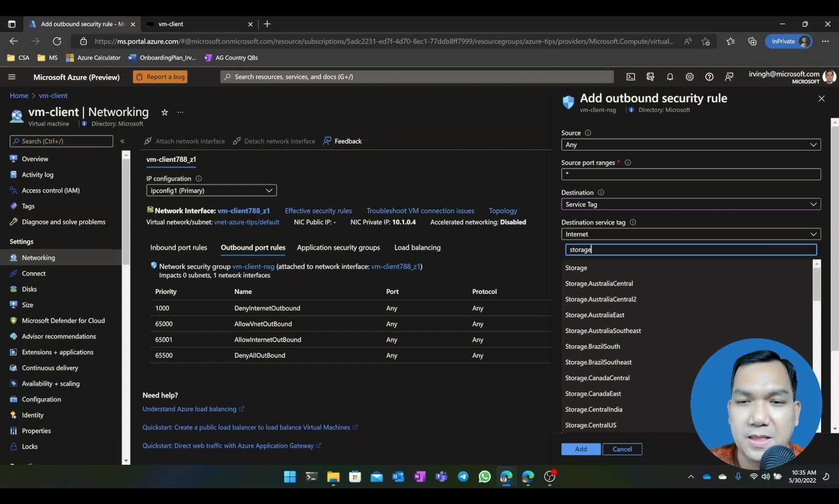Focus the resource menu search box

(62, 141)
